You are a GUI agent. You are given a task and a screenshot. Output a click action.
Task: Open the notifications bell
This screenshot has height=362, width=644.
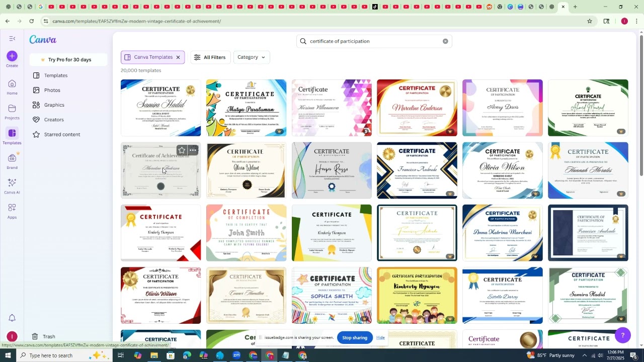coord(12,318)
